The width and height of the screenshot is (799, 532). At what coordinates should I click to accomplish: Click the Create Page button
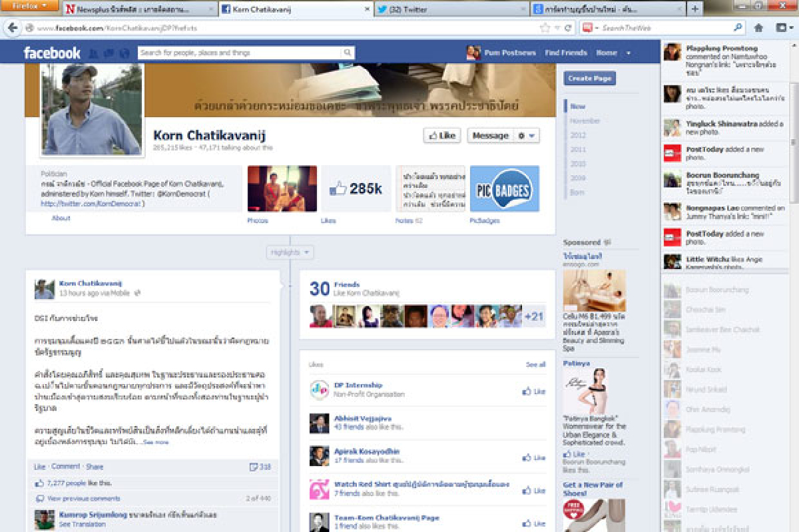tap(589, 78)
